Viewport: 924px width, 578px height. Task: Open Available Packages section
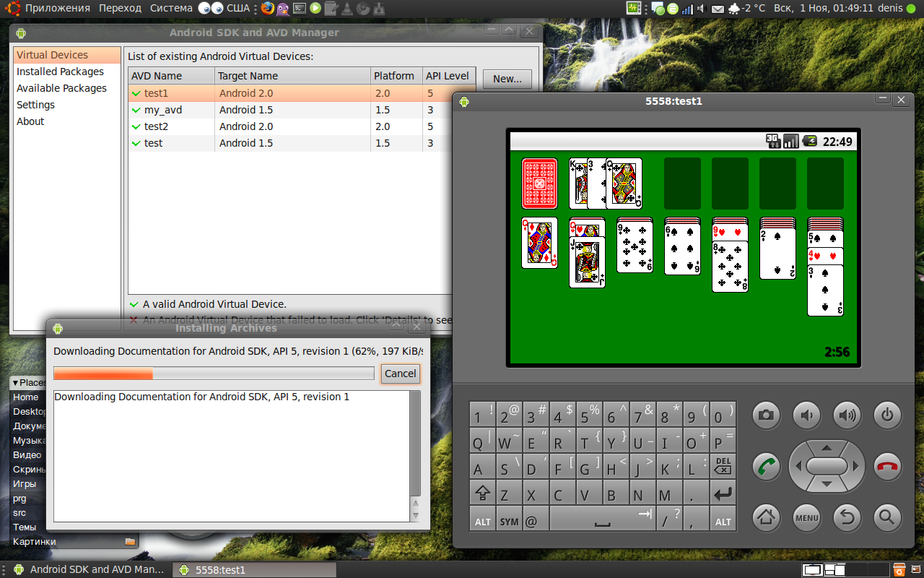(67, 88)
